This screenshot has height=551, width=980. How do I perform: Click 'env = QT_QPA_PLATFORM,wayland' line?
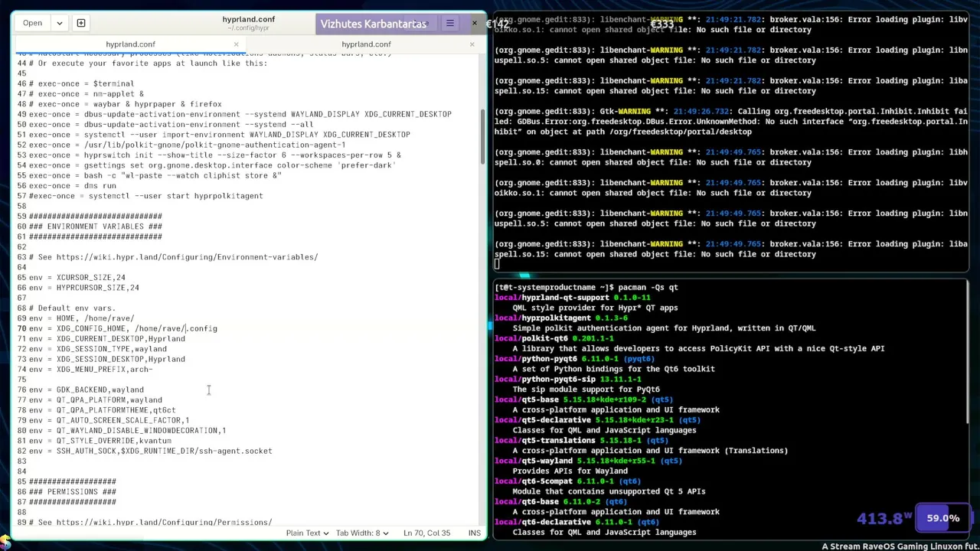95,400
